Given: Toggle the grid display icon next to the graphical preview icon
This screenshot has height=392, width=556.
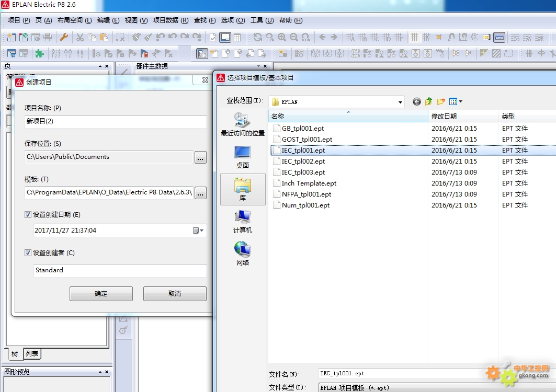Looking at the screenshot, I should [x=237, y=37].
